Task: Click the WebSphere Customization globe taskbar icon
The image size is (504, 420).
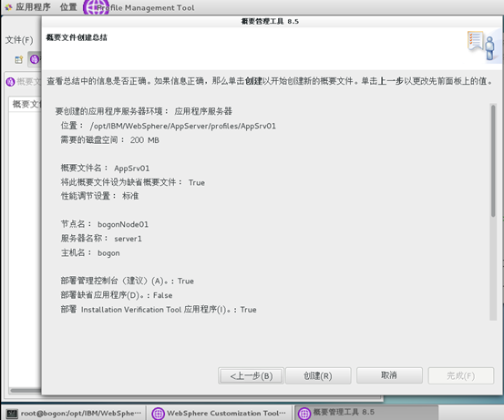Action: [x=159, y=414]
